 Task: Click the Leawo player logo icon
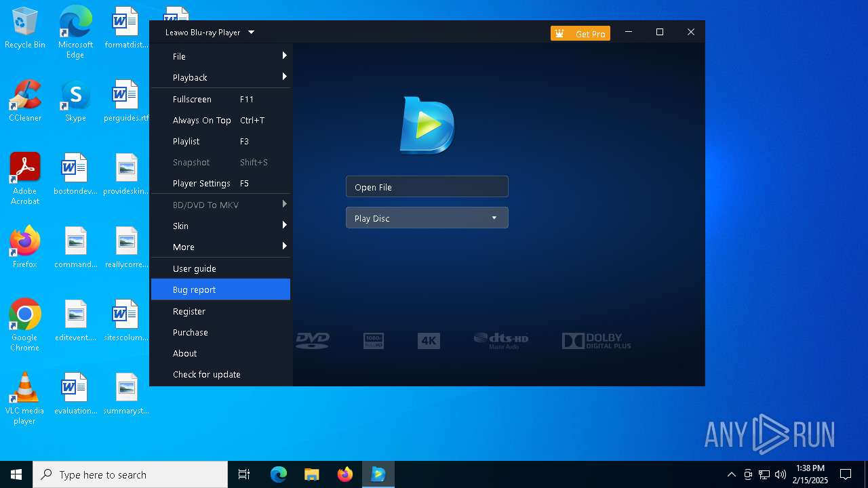(x=427, y=125)
